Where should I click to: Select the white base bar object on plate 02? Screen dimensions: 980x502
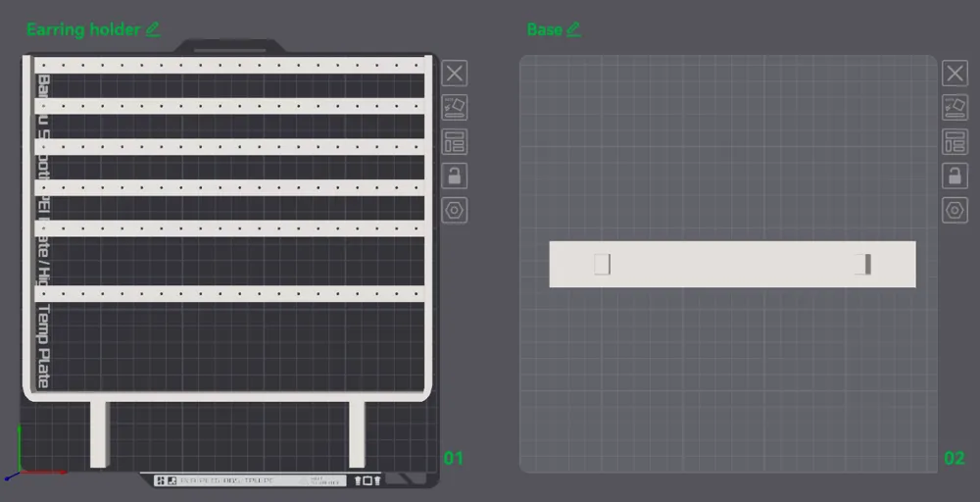tap(732, 265)
